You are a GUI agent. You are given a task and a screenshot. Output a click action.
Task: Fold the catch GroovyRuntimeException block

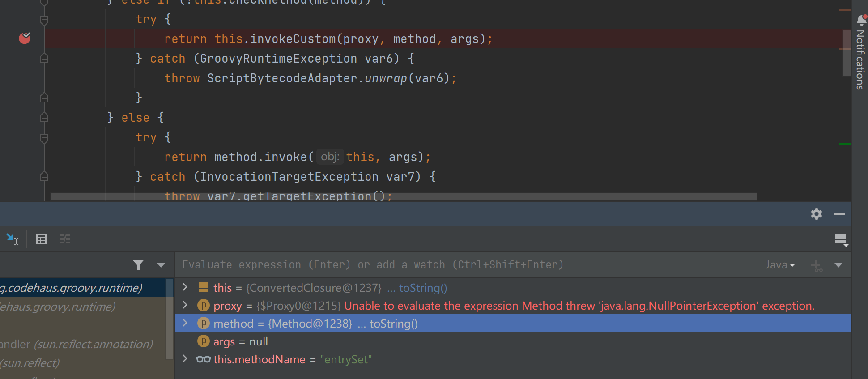pos(44,59)
